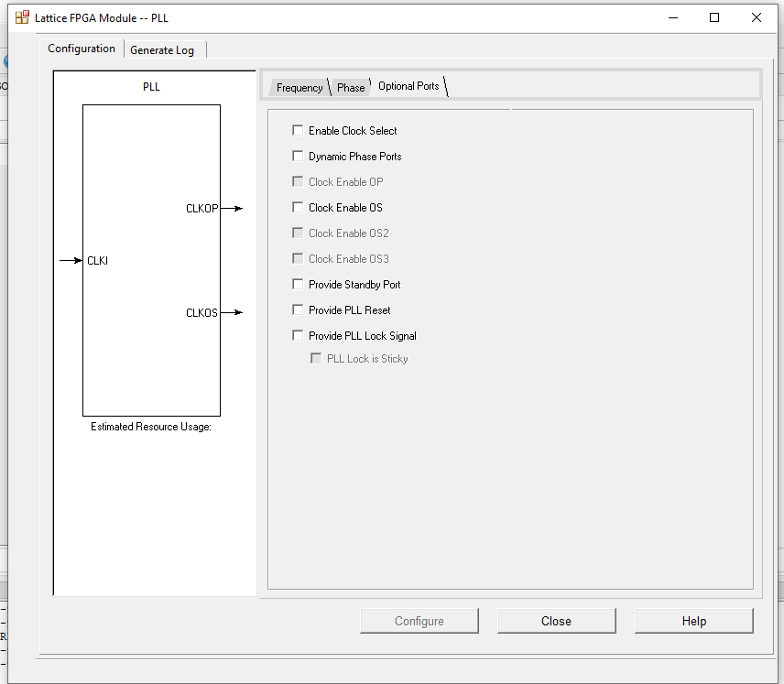
Task: Tick the Provide Standby Port checkbox
Action: click(x=298, y=284)
